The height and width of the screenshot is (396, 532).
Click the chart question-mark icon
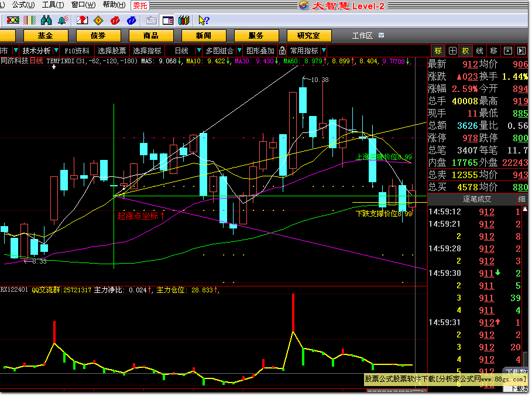[x=82, y=21]
